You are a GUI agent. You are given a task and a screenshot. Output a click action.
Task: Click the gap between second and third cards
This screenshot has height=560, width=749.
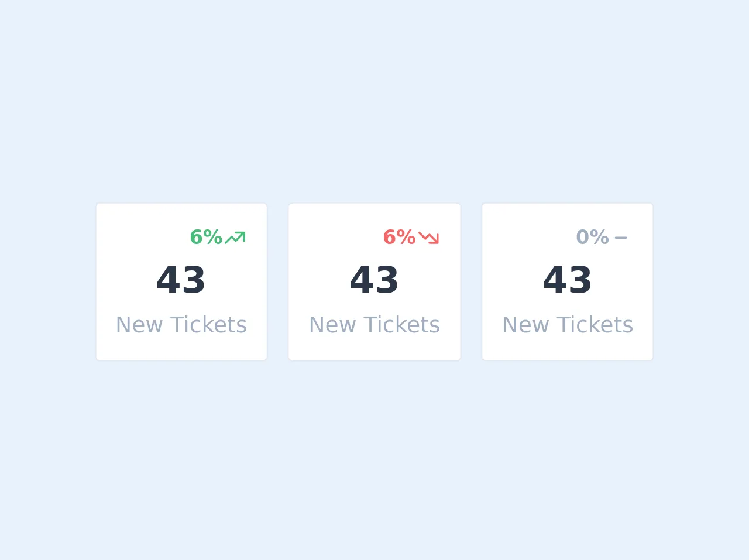click(471, 281)
